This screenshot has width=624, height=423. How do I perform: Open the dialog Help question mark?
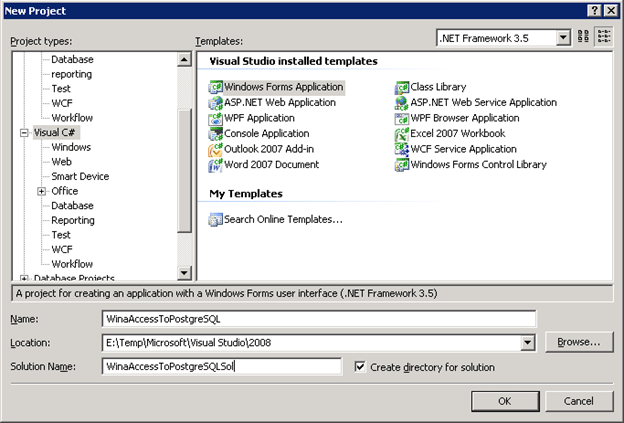[594, 11]
